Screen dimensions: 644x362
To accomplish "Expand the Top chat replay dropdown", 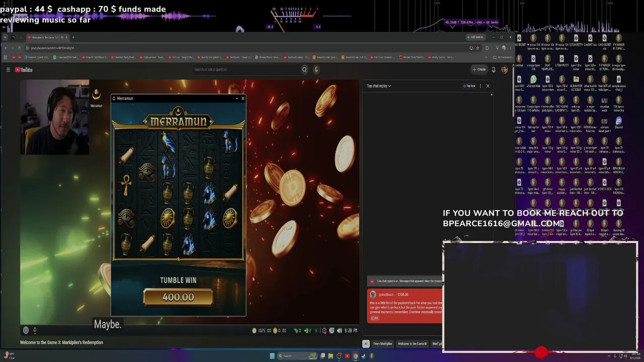I will (x=379, y=86).
